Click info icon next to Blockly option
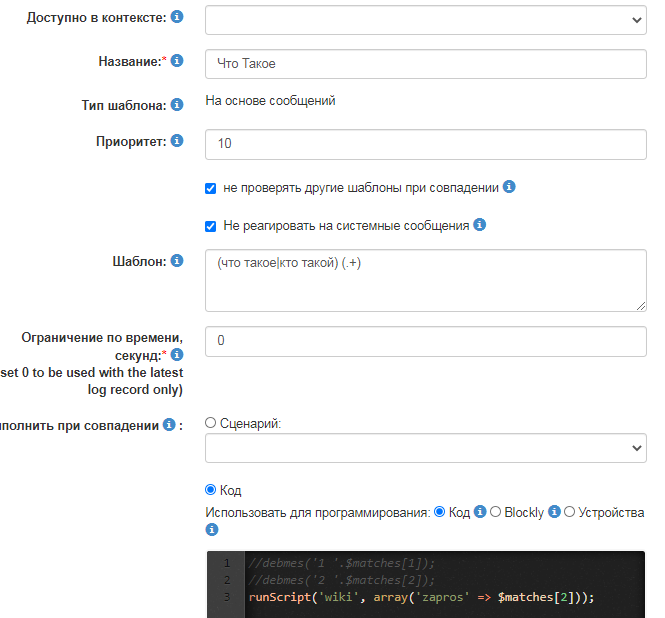Viewport: 665px width, 618px height. pos(555,512)
